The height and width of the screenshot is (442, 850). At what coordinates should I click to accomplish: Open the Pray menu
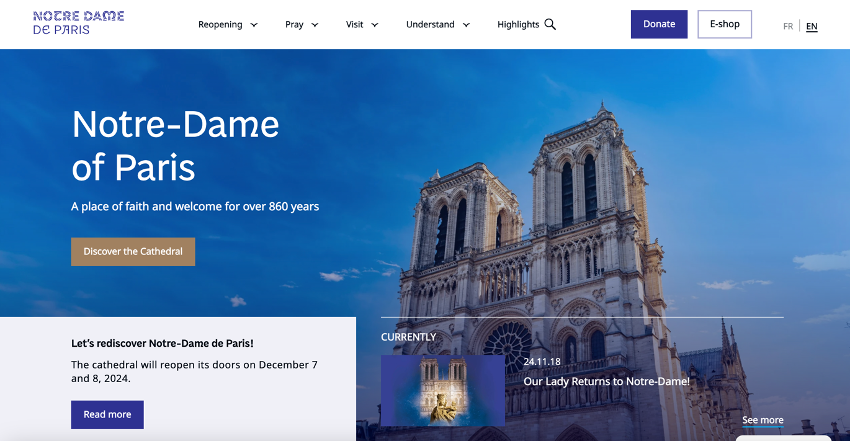click(x=294, y=24)
